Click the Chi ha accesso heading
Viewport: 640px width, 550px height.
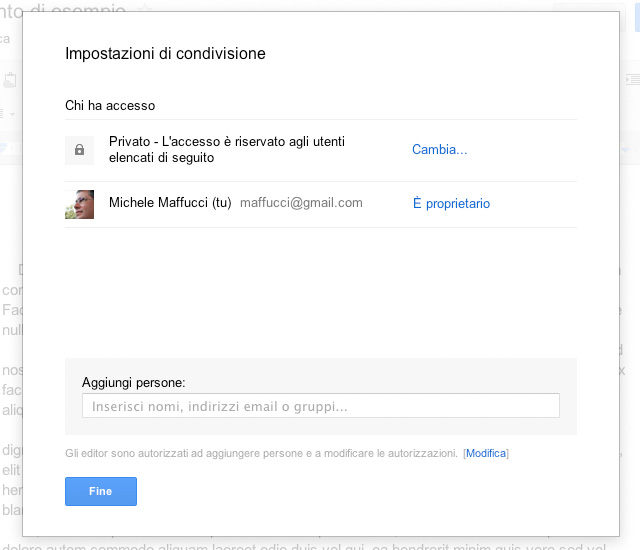click(x=110, y=105)
